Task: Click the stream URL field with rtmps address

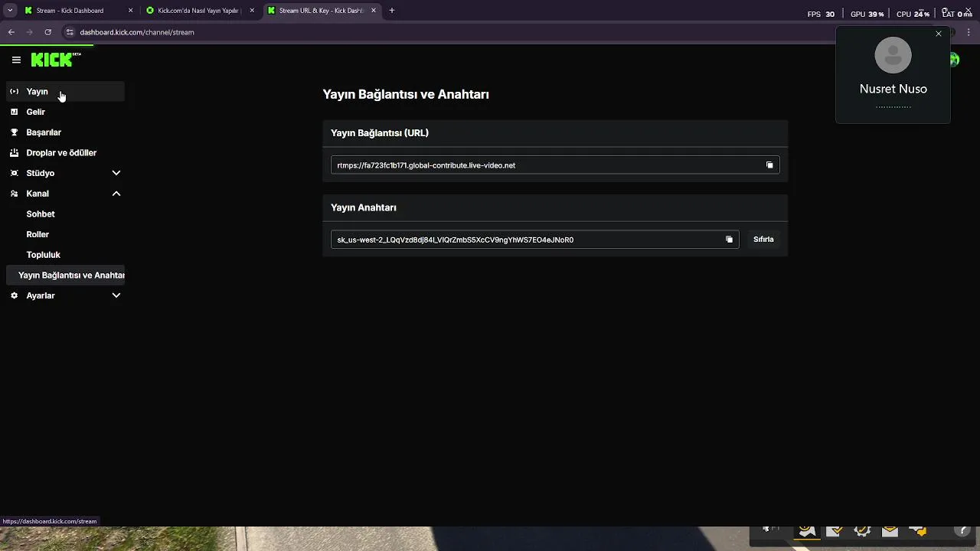Action: (x=555, y=165)
